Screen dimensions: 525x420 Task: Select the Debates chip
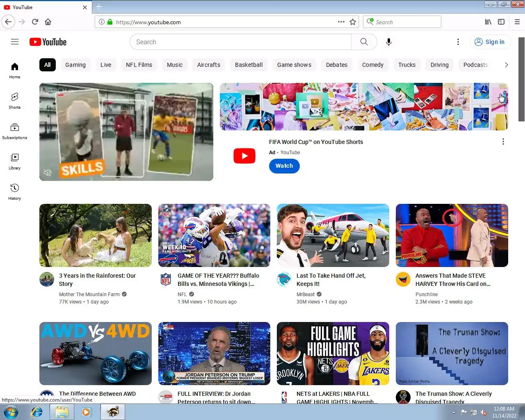point(337,65)
